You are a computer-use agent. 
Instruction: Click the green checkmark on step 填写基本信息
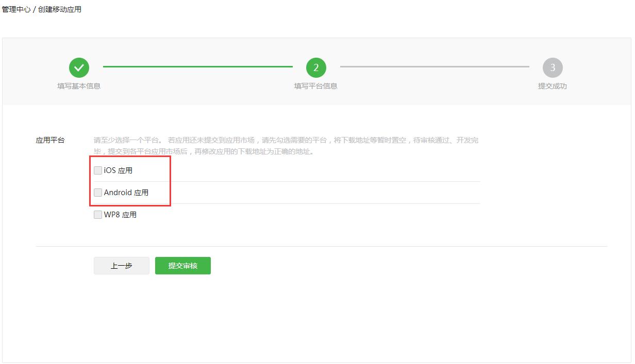coord(79,67)
